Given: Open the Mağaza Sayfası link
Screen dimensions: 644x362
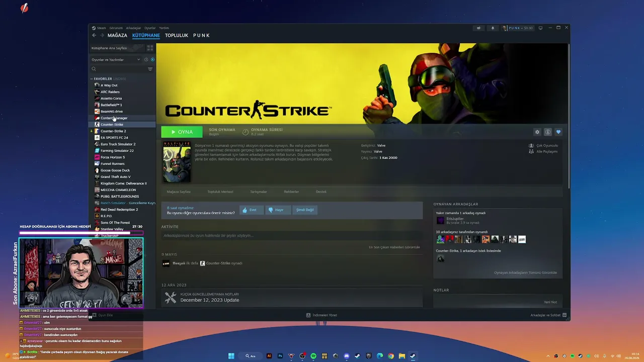Looking at the screenshot, I should pos(179,192).
